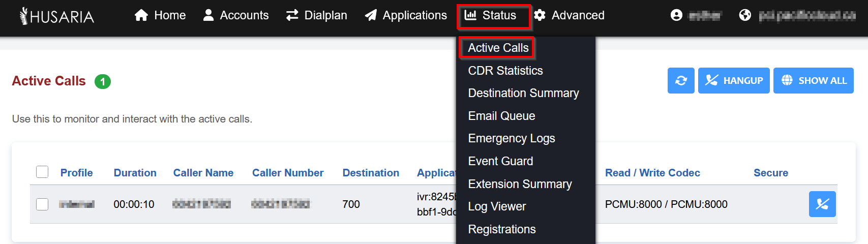The image size is (868, 244).
Task: Open Extension Summary from menu
Action: pyautogui.click(x=520, y=184)
